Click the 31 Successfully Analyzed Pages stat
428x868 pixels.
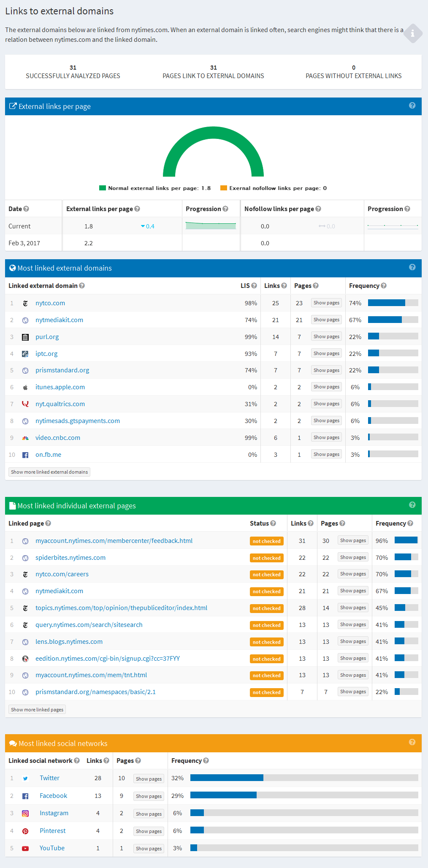(x=73, y=72)
